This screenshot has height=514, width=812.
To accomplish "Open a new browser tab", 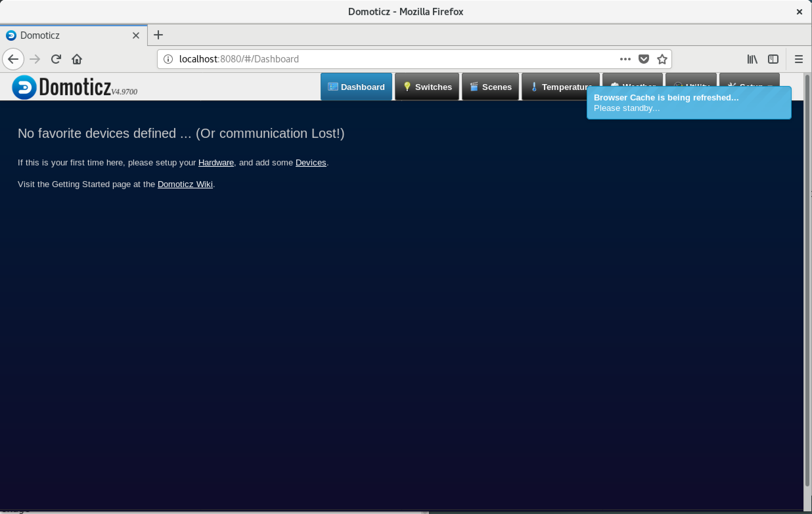I will 158,35.
